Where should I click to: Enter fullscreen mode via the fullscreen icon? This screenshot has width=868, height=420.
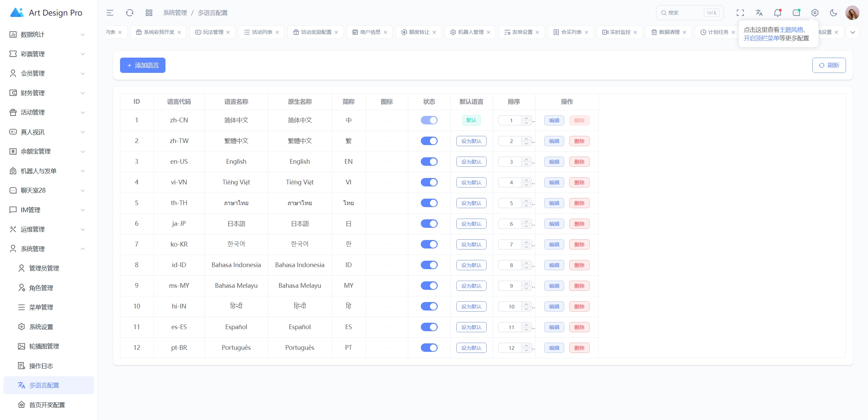click(x=740, y=13)
